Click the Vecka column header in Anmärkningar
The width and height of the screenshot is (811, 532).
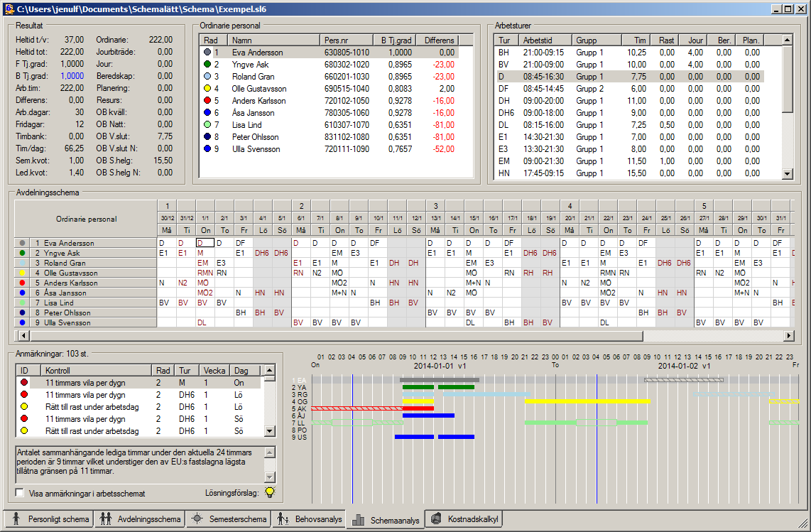pyautogui.click(x=214, y=371)
